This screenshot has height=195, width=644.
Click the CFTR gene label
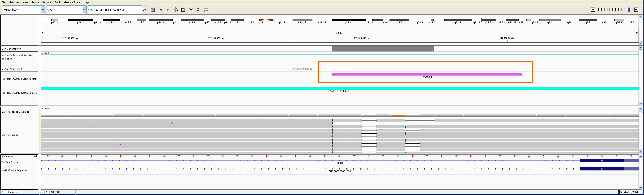click(x=339, y=163)
